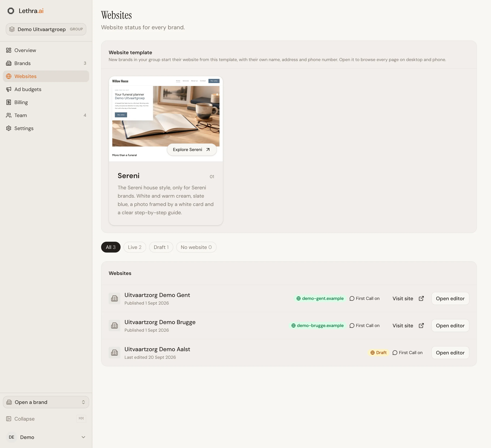The width and height of the screenshot is (491, 448).
Task: Expand the Demo user account chevron
Action: (x=83, y=437)
